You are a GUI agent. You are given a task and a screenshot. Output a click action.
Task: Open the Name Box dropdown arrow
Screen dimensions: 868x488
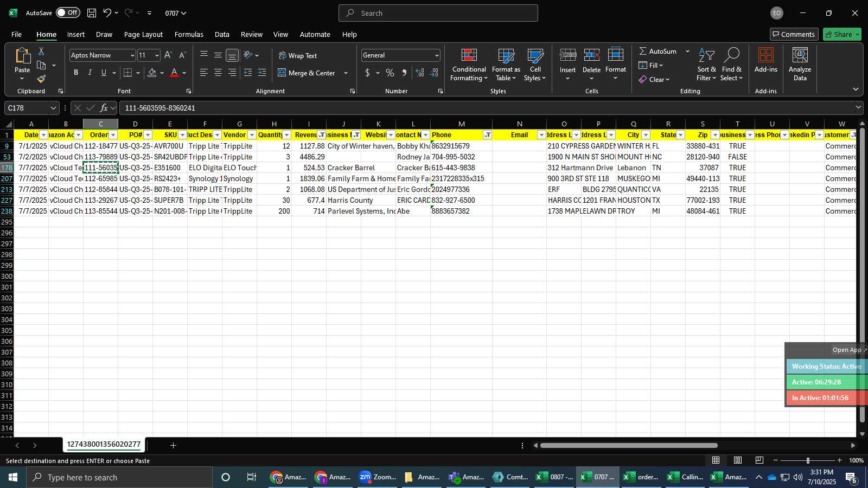(x=53, y=108)
